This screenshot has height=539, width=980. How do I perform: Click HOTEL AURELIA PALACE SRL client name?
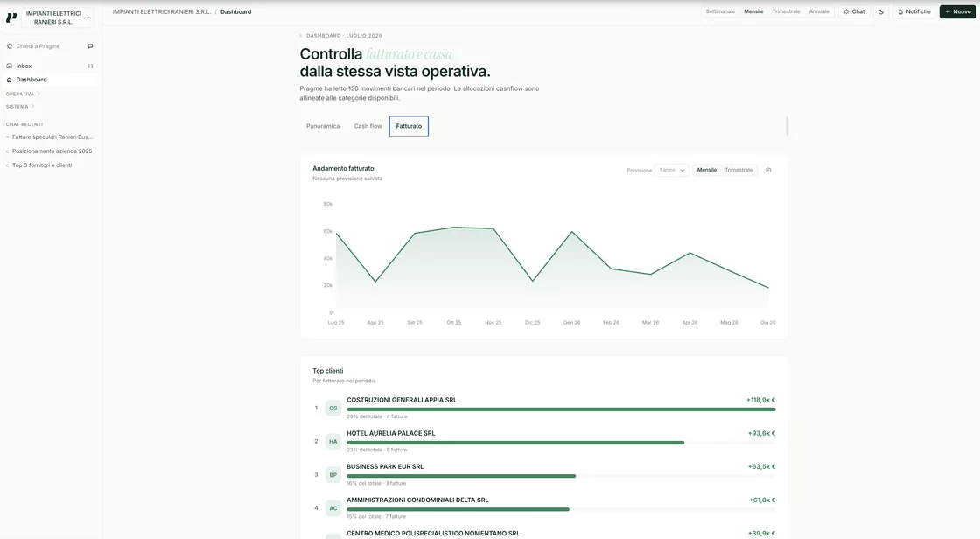pyautogui.click(x=390, y=433)
